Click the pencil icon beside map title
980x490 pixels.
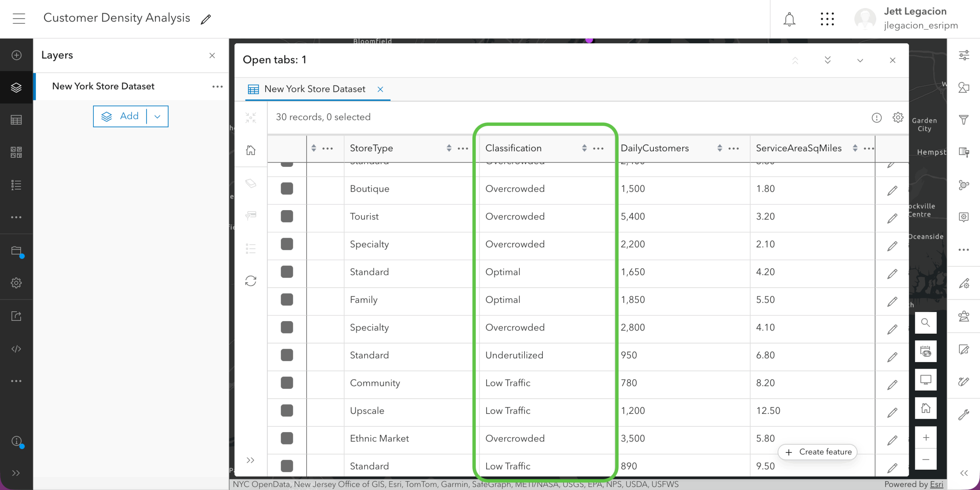206,19
